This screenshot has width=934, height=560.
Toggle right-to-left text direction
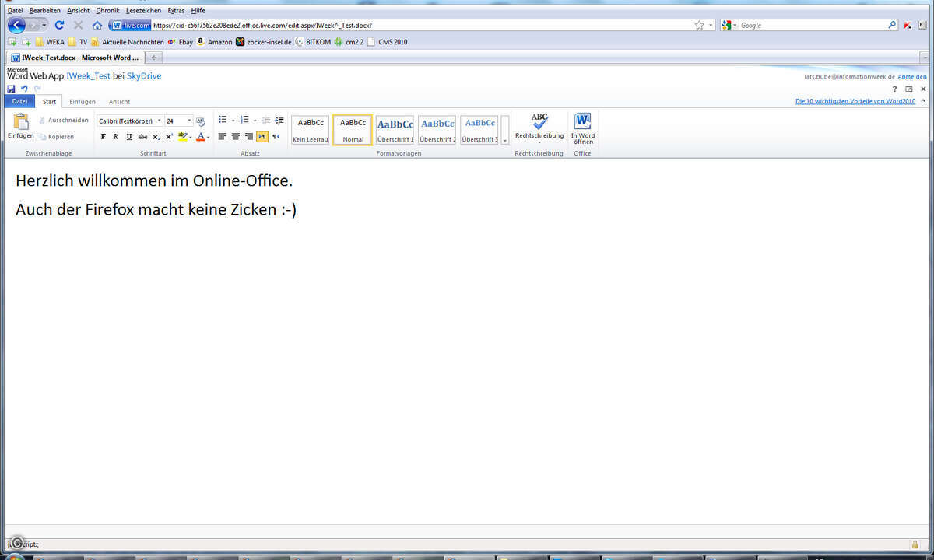pos(276,137)
